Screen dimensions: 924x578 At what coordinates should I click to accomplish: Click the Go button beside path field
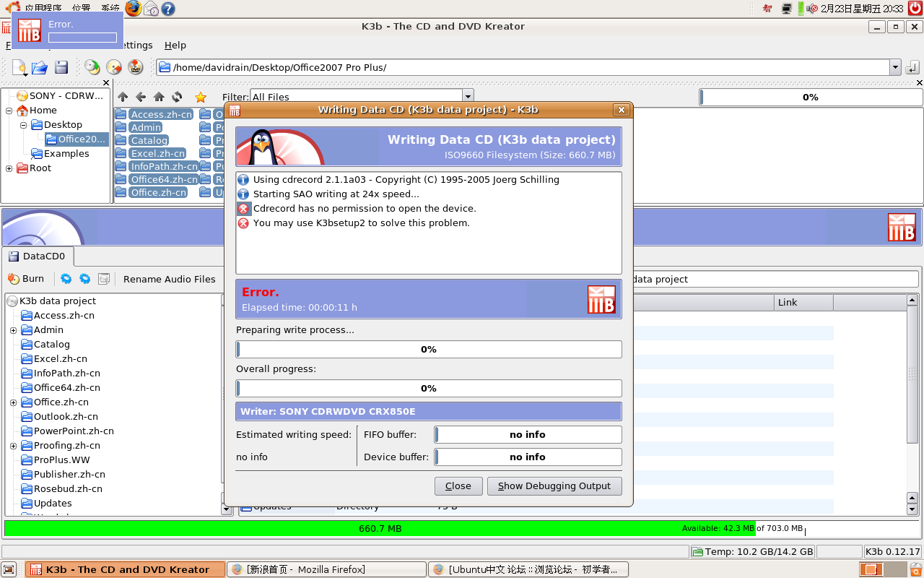coord(912,67)
